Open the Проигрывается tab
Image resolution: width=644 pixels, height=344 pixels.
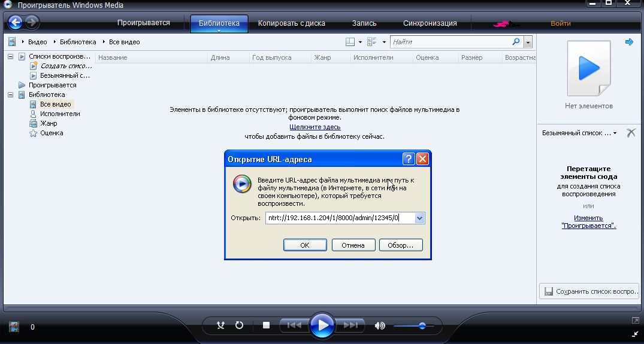(144, 23)
